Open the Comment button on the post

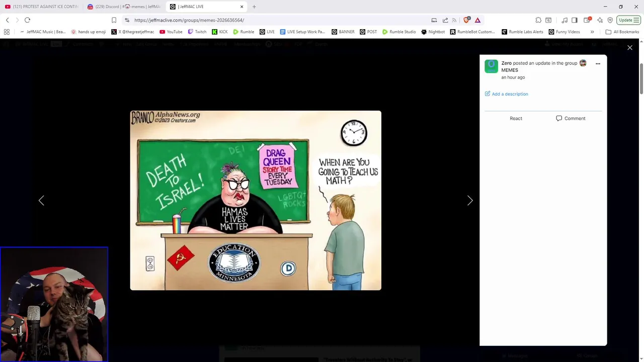coord(571,119)
